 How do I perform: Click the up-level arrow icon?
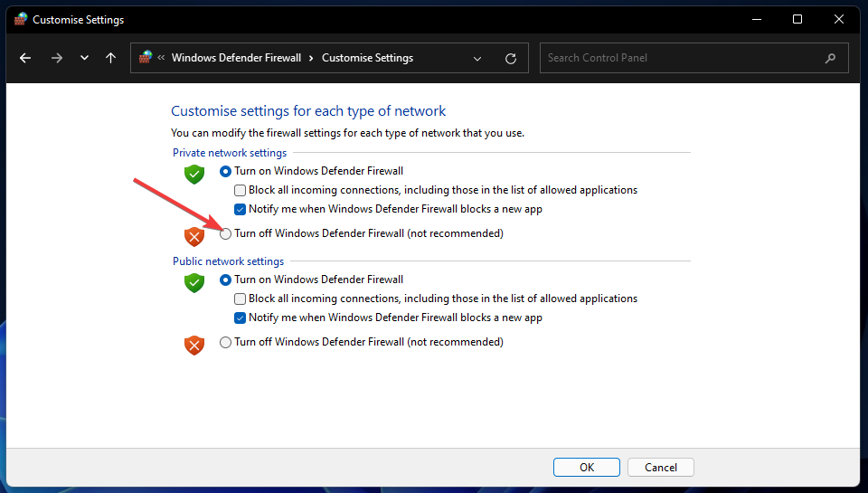coord(110,58)
